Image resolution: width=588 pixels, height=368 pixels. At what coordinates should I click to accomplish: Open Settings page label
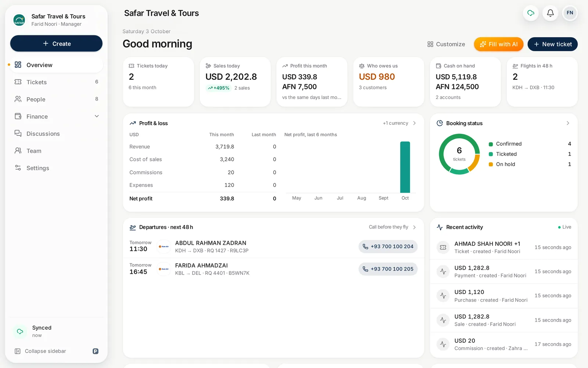(x=38, y=168)
